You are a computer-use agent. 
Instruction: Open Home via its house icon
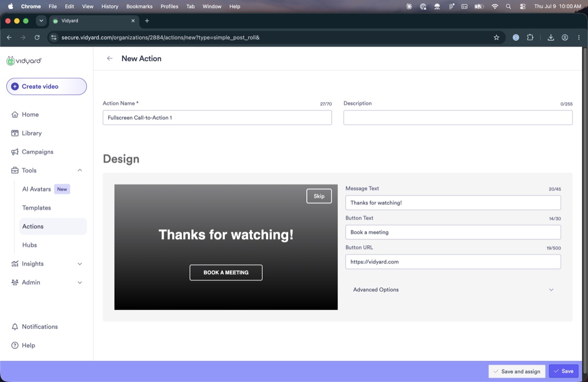(15, 114)
